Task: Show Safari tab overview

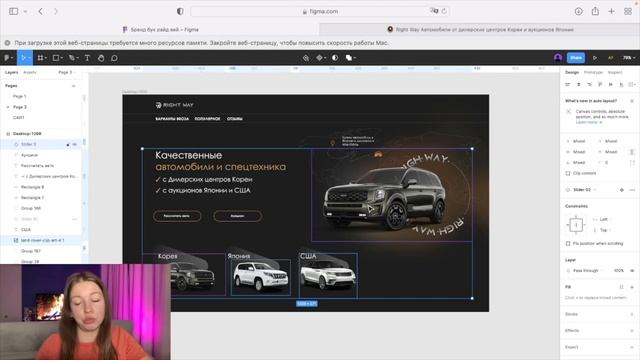Action: point(628,11)
